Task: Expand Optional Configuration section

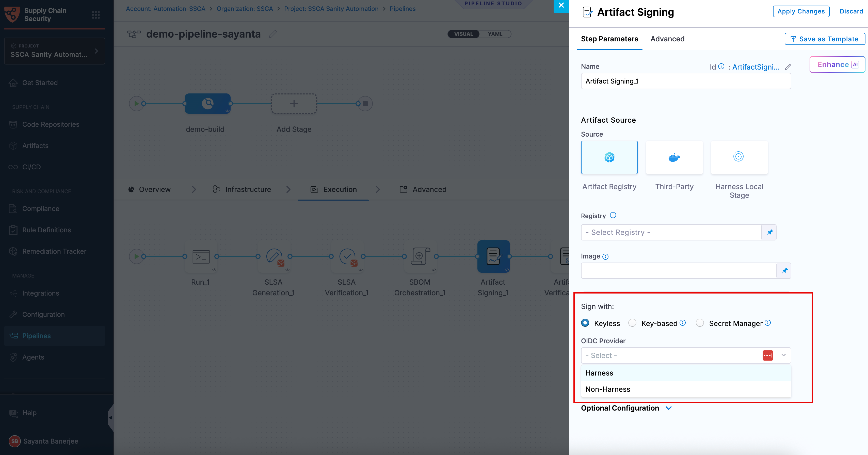Action: [626, 408]
